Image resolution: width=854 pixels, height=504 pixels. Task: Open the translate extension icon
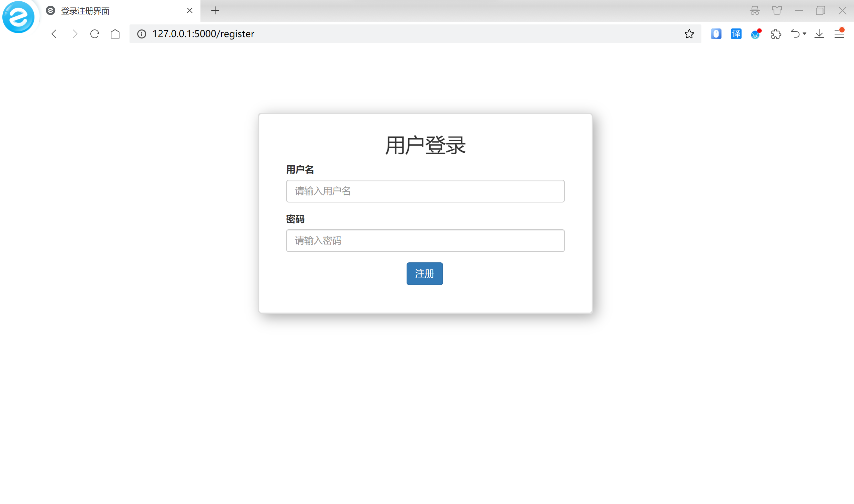(x=736, y=34)
